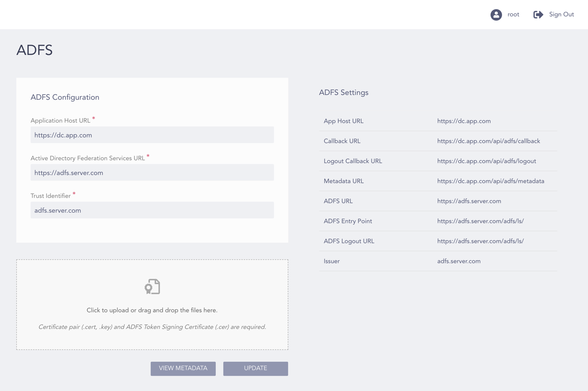Select the Issuer value adfs.server.com

pos(459,261)
